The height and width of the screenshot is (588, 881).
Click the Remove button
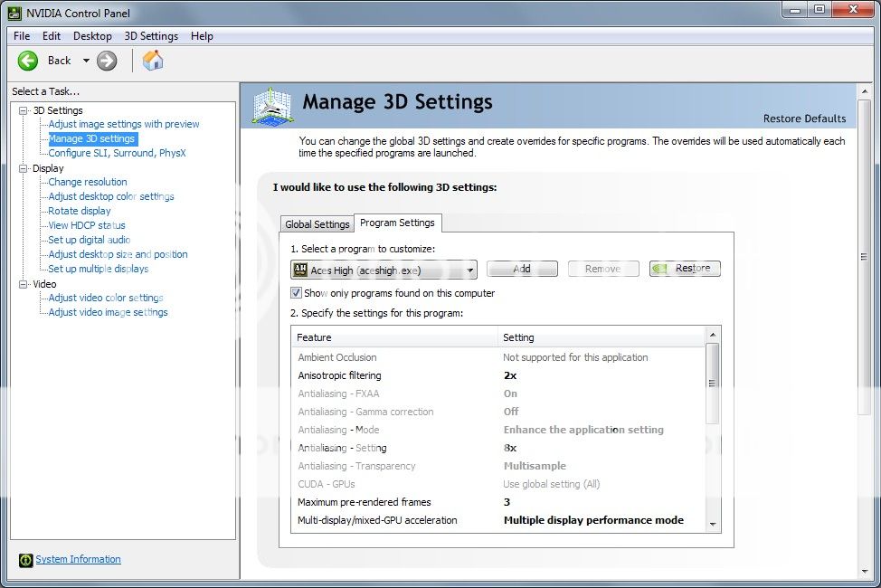603,269
